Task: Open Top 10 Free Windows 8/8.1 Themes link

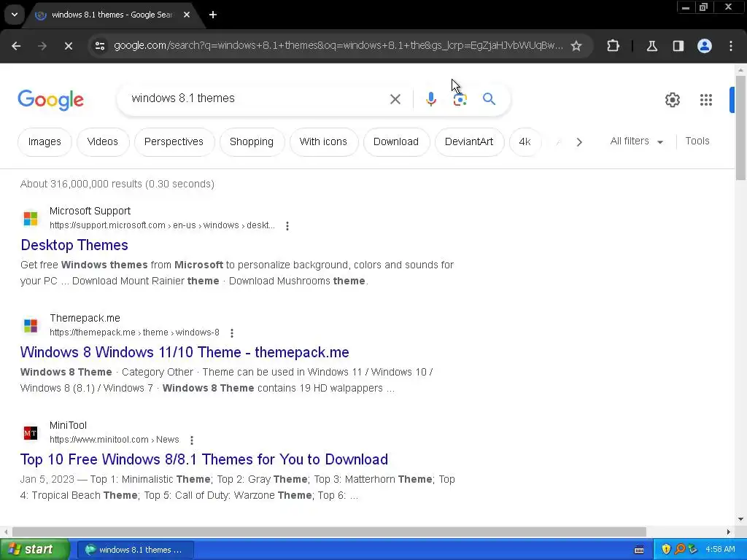Action: (x=204, y=459)
